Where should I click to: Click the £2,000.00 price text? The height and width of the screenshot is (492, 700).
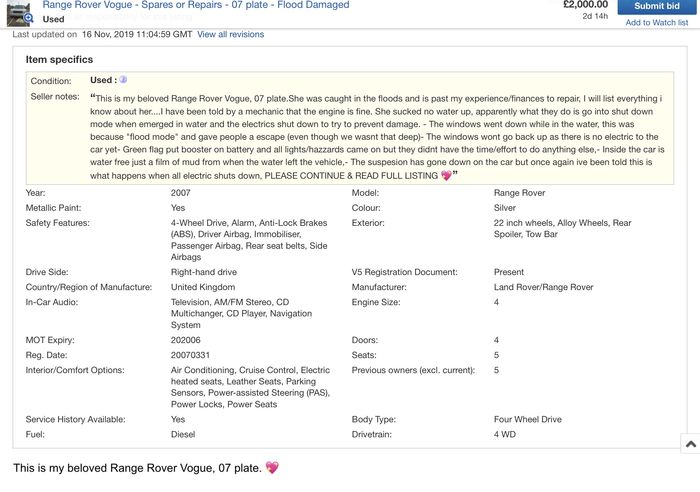point(585,5)
